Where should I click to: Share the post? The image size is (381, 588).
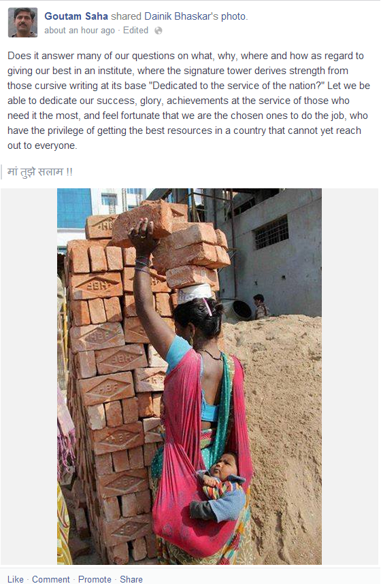131,579
